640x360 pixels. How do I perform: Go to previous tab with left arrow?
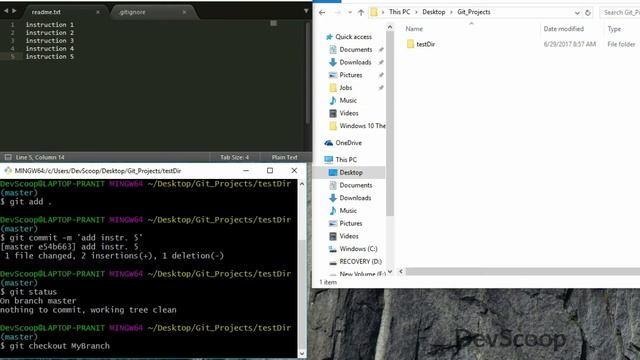click(x=6, y=11)
